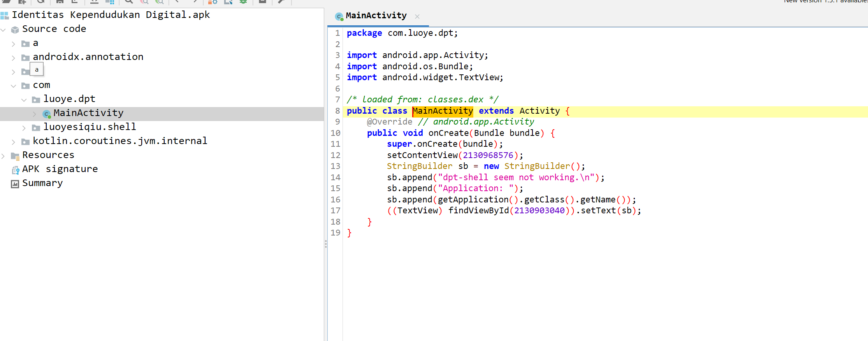Collapse the Source code node
The width and height of the screenshot is (868, 341).
coord(4,30)
